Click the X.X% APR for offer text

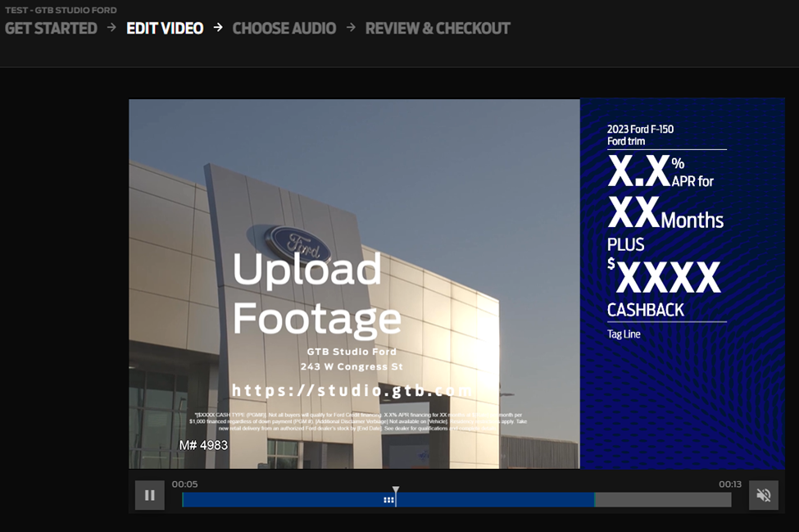pos(661,171)
